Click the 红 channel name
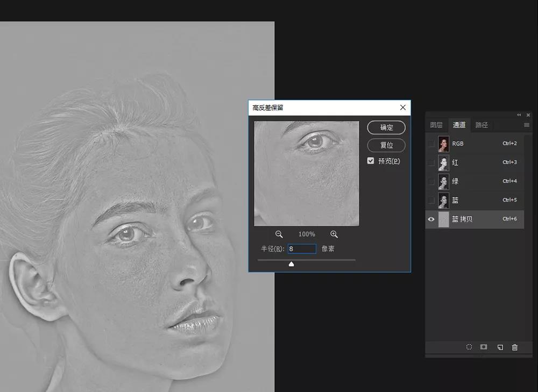The height and width of the screenshot is (392, 538). click(x=455, y=162)
